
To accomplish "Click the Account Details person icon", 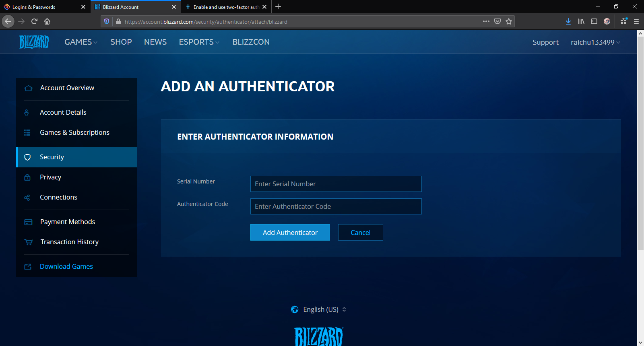I will (27, 113).
